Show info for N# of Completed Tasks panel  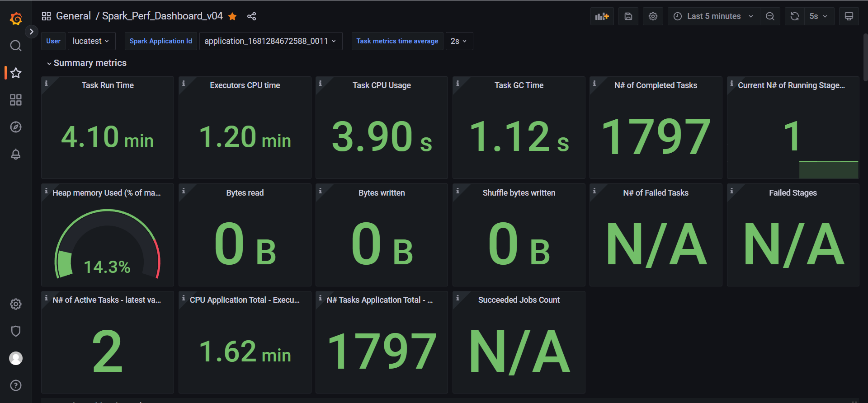click(x=594, y=83)
